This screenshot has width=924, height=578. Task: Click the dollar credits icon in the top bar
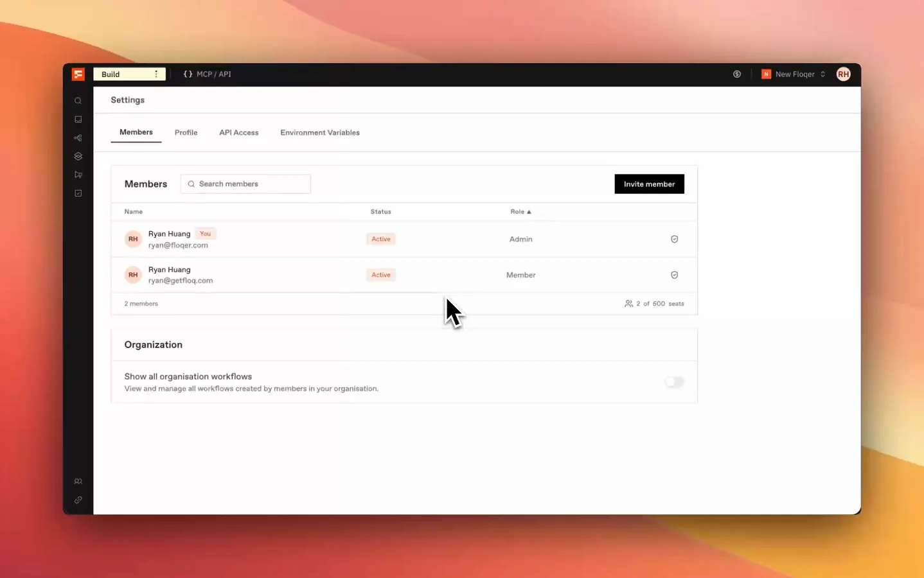point(737,74)
